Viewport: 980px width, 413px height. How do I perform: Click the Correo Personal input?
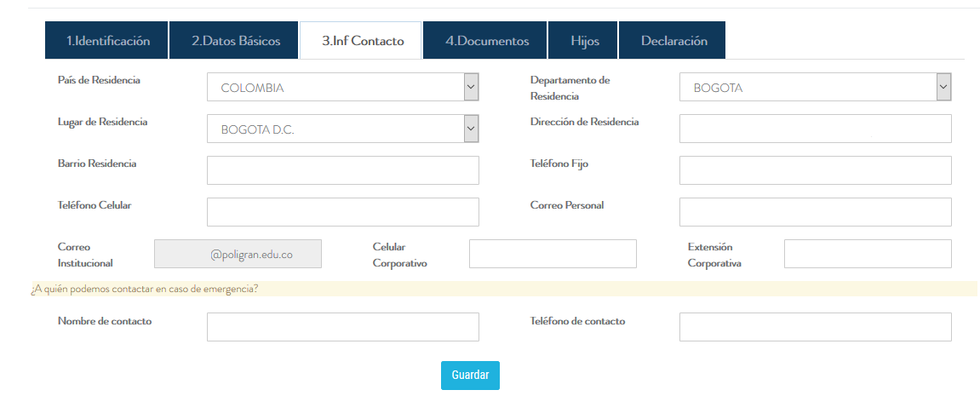(815, 212)
